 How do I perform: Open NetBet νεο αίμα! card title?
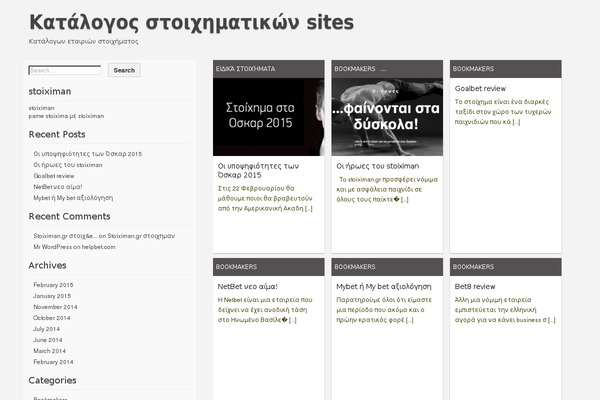coord(248,287)
